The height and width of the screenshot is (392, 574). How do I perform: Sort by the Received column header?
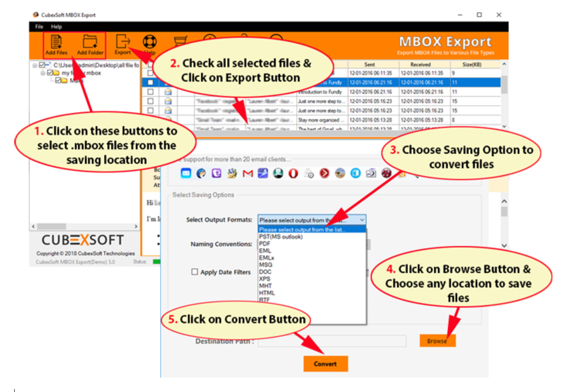coord(424,64)
